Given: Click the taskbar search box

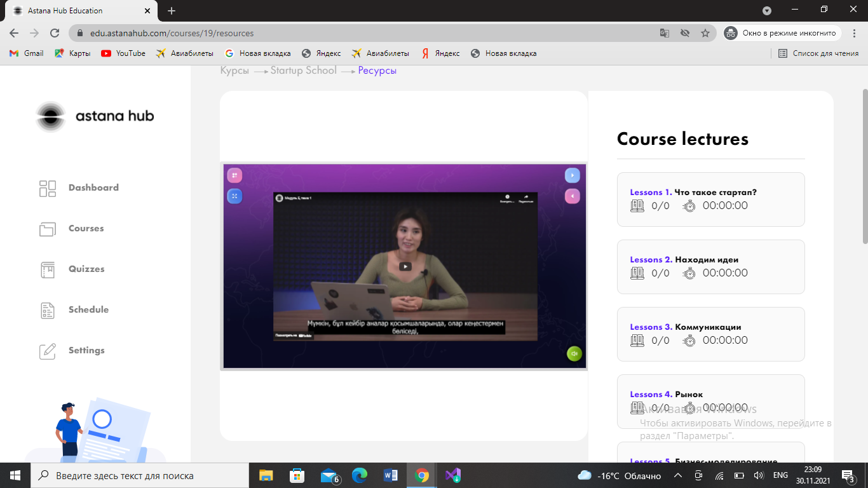Looking at the screenshot, I should (x=140, y=475).
